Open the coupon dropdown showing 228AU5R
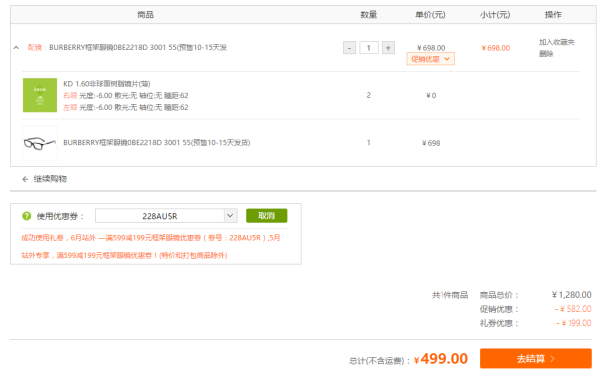Screen dimensions: 600x379 tap(166, 216)
